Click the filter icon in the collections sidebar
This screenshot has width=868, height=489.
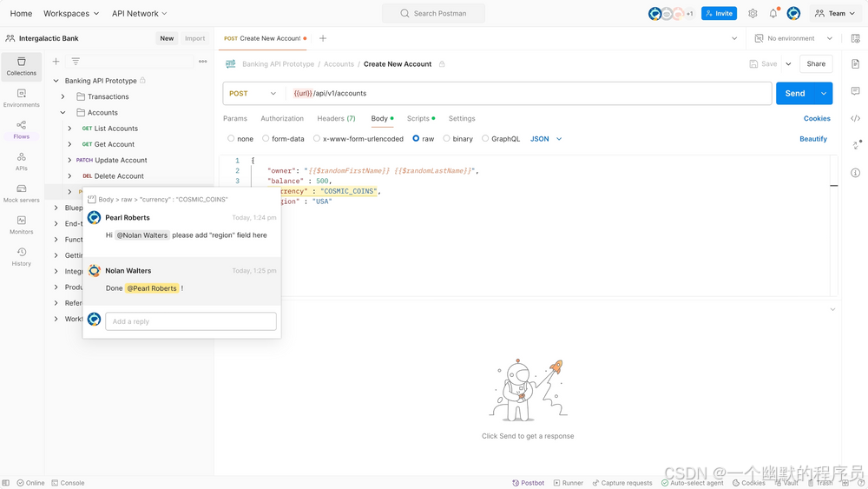(76, 62)
